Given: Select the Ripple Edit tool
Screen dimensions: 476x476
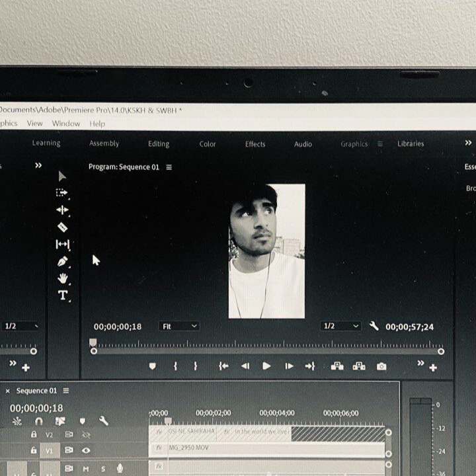Looking at the screenshot, I should click(62, 210).
